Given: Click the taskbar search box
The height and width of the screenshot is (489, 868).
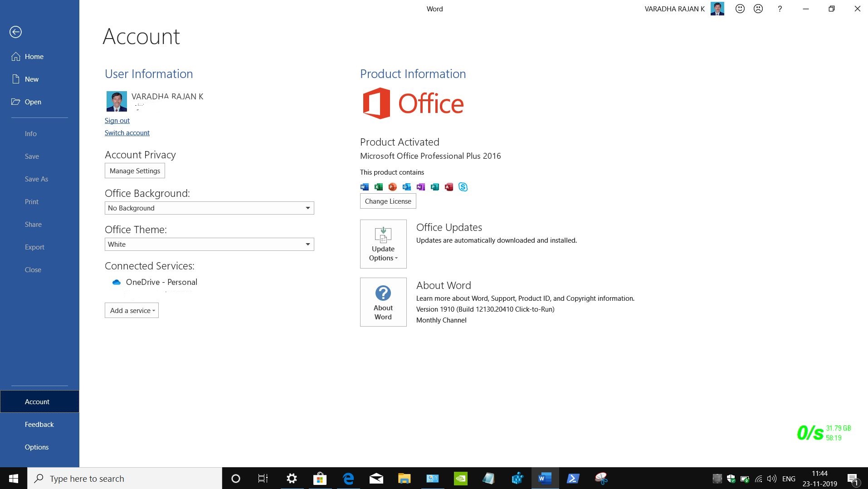Looking at the screenshot, I should pyautogui.click(x=125, y=479).
